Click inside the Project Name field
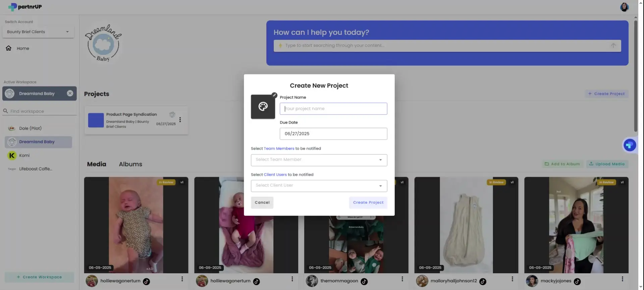 333,109
